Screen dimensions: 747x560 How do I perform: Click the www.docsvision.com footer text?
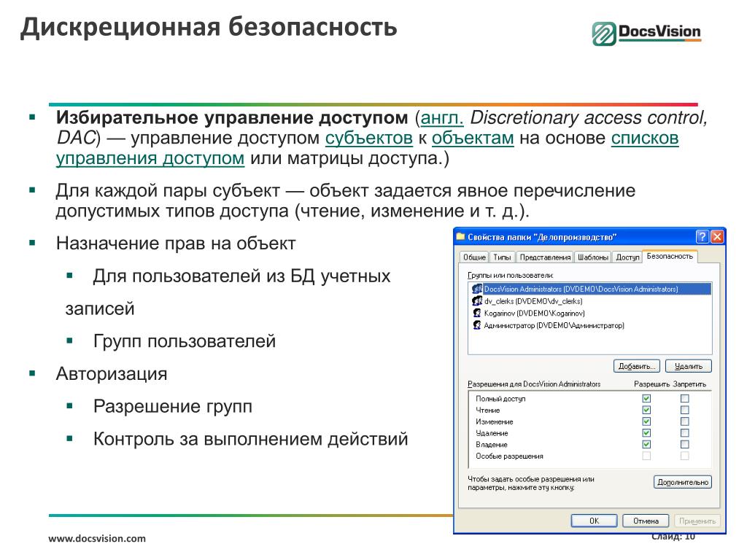(97, 539)
